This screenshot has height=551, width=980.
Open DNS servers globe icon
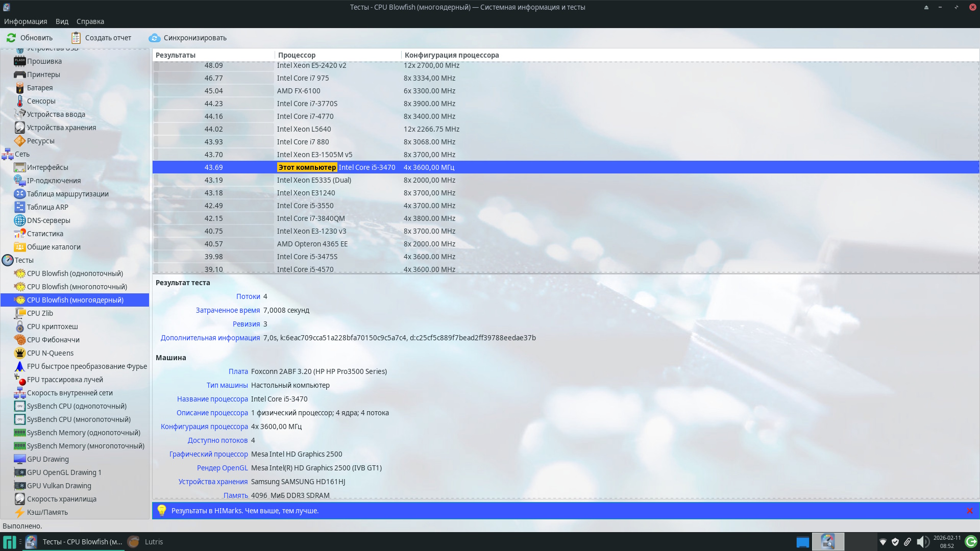(20, 220)
